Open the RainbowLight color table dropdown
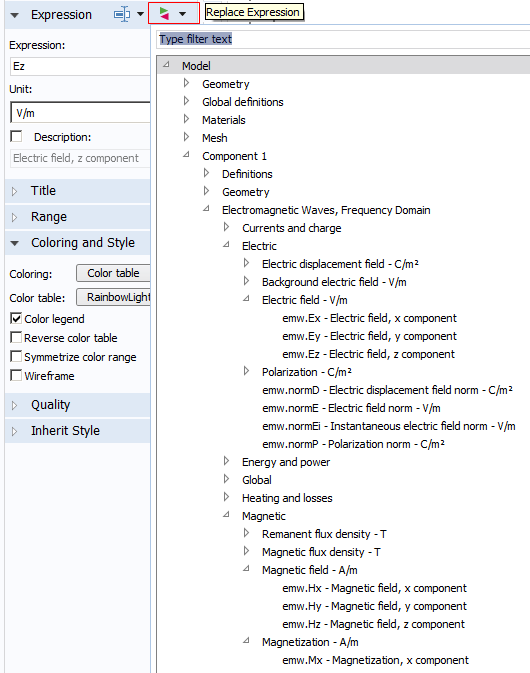530x673 pixels. 113,297
